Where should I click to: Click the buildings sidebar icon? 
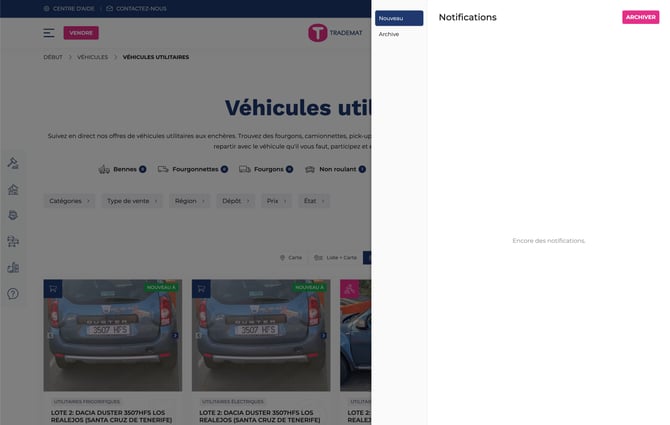pyautogui.click(x=13, y=267)
